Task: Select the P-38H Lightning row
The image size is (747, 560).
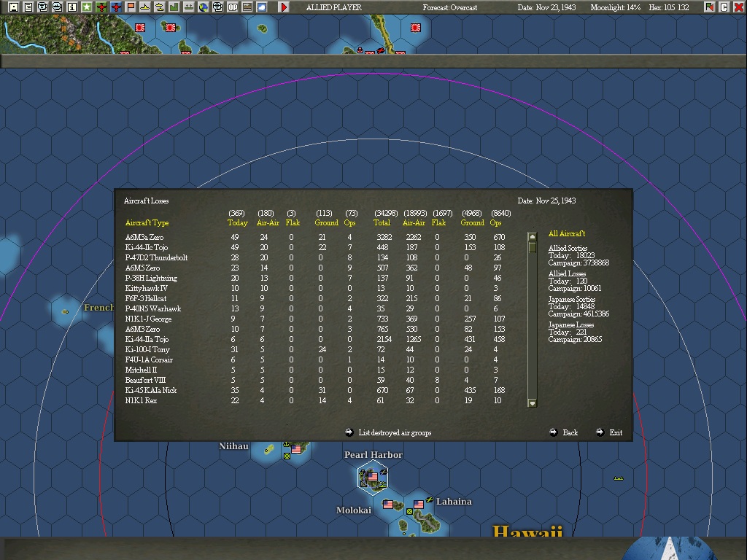Action: (315, 278)
